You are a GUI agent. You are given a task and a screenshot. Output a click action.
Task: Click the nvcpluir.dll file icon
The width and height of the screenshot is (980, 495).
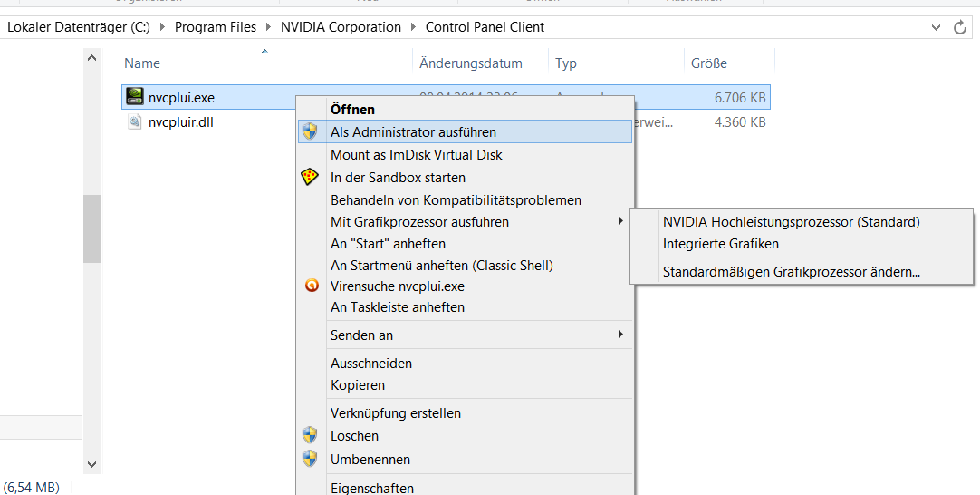(134, 121)
